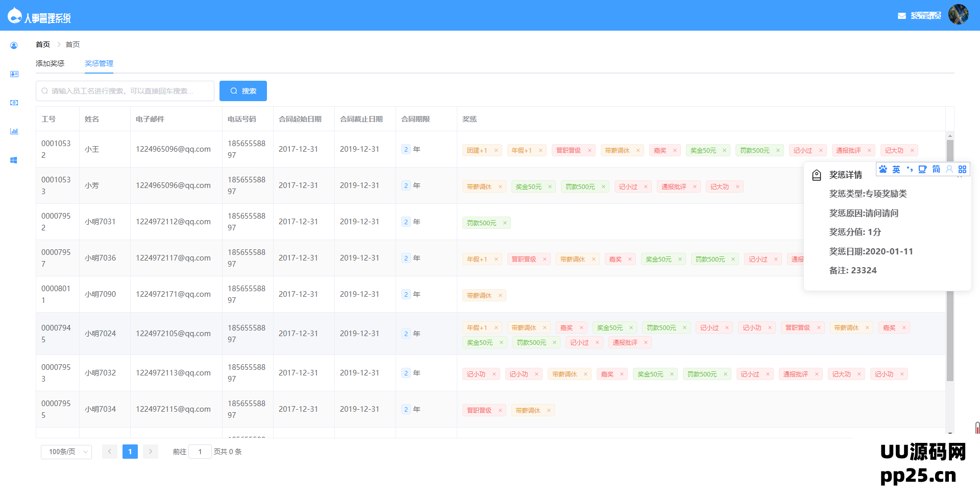Click the blue 搜索 search button
980x495 pixels.
tap(243, 91)
